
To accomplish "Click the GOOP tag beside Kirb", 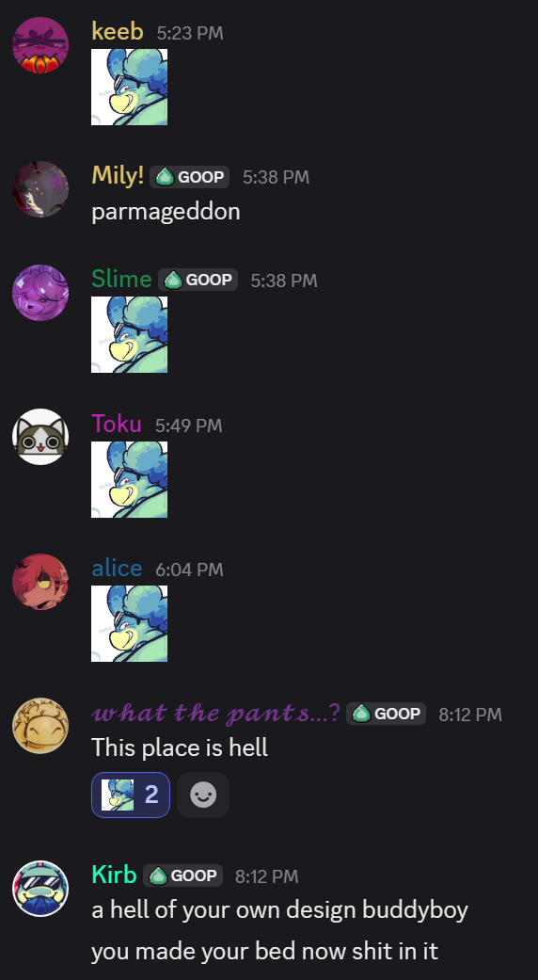I will tap(182, 876).
